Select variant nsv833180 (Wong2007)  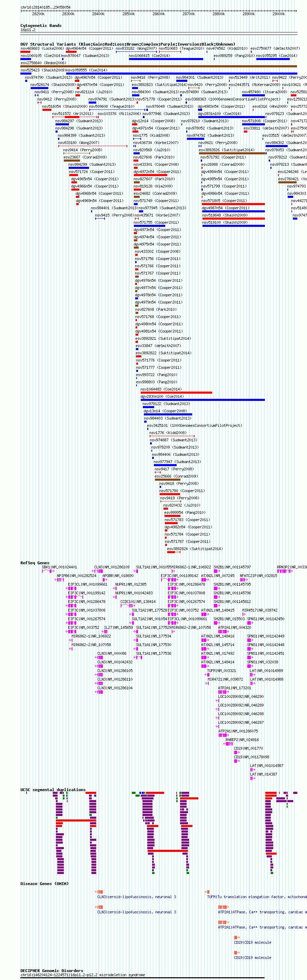pyautogui.click(x=78, y=143)
